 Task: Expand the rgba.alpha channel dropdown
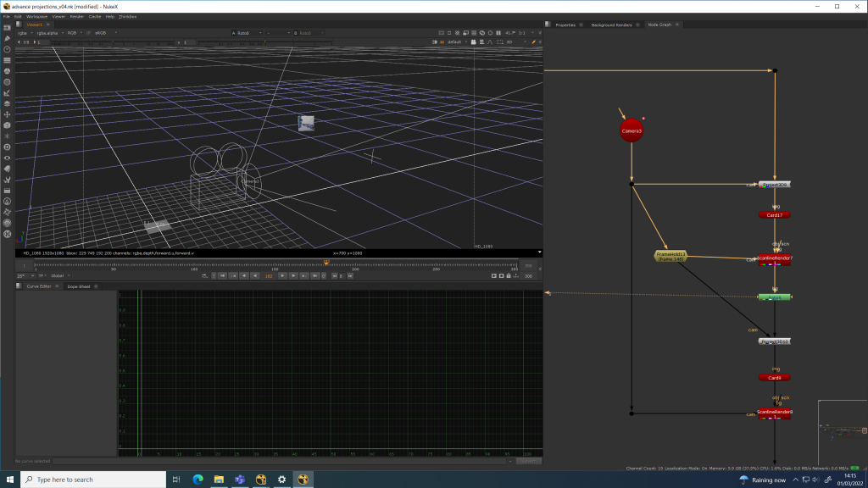47,33
